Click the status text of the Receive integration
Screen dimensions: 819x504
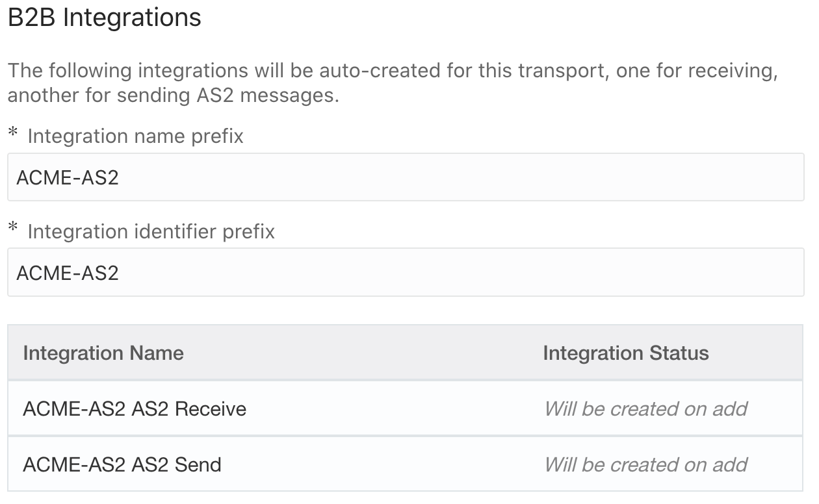(645, 409)
